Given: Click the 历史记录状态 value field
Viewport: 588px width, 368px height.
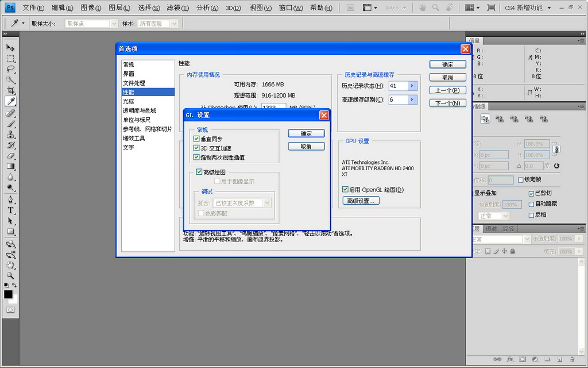Looking at the screenshot, I should [398, 86].
